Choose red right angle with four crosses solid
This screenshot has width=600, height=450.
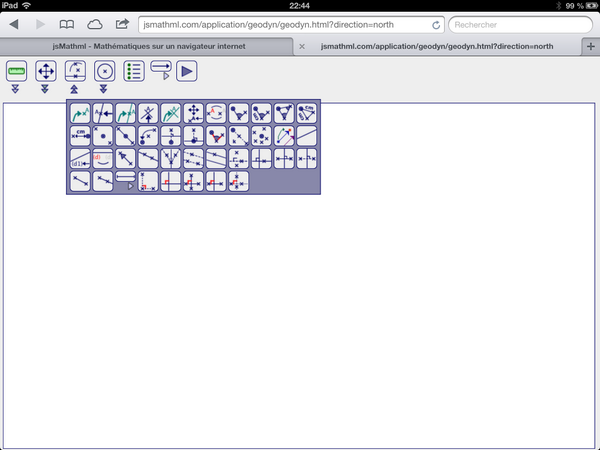point(193,181)
